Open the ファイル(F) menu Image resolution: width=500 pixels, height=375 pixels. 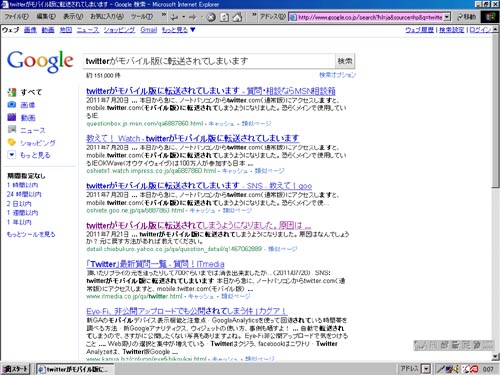[x=16, y=16]
